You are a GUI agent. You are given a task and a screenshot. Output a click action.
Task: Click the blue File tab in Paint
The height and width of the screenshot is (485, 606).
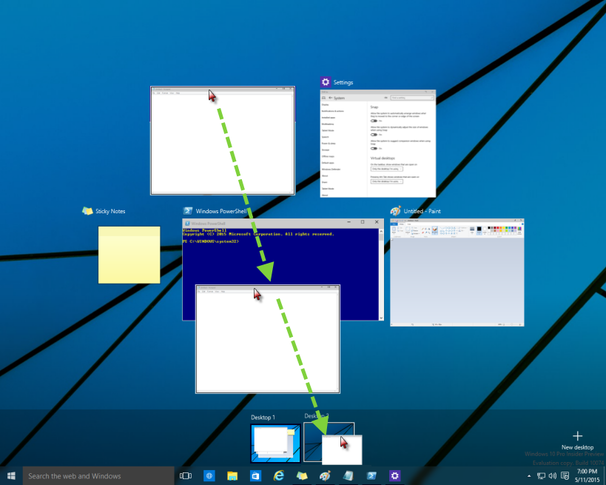click(x=394, y=224)
